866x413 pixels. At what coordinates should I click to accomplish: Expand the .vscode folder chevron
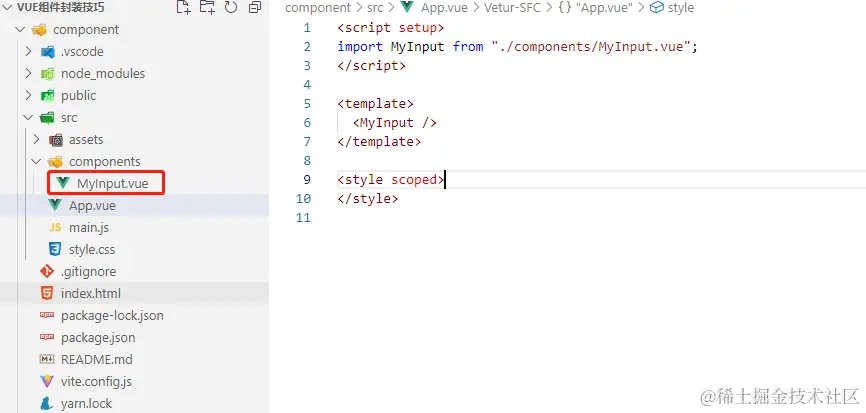[29, 51]
